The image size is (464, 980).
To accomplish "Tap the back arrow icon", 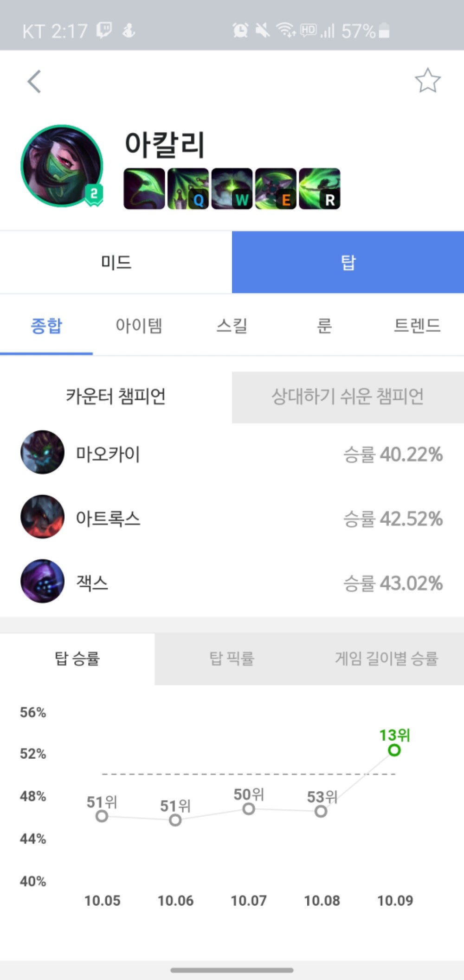I will [x=34, y=82].
